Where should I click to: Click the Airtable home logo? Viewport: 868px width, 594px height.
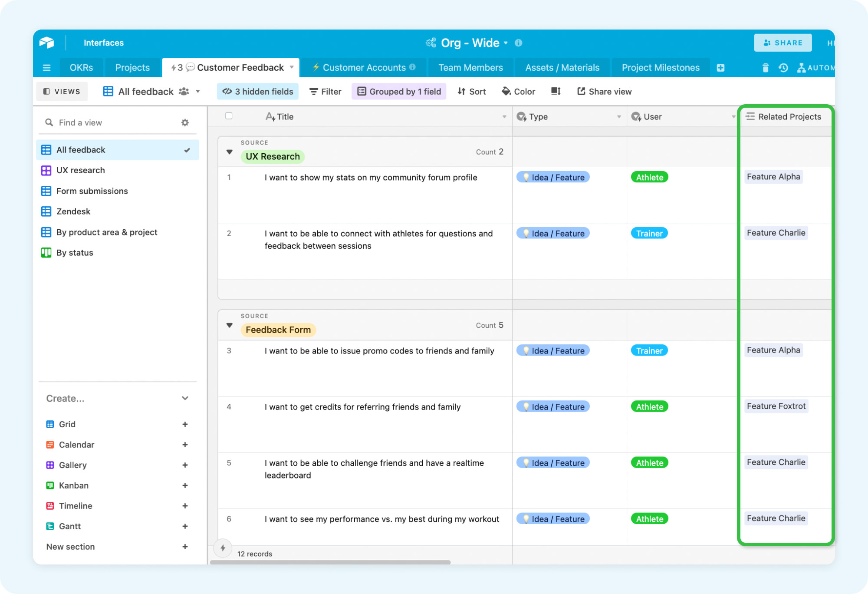(x=47, y=43)
